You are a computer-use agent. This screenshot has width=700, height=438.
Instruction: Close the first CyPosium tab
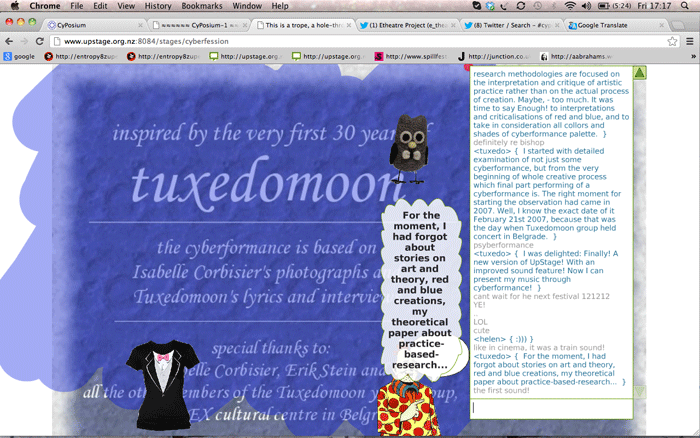point(140,25)
